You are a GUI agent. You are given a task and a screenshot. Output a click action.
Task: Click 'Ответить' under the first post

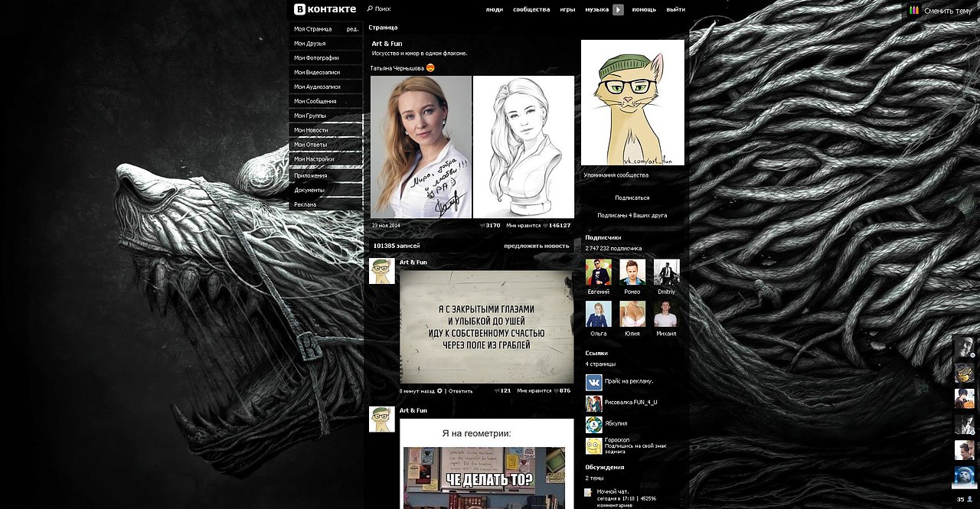(461, 391)
